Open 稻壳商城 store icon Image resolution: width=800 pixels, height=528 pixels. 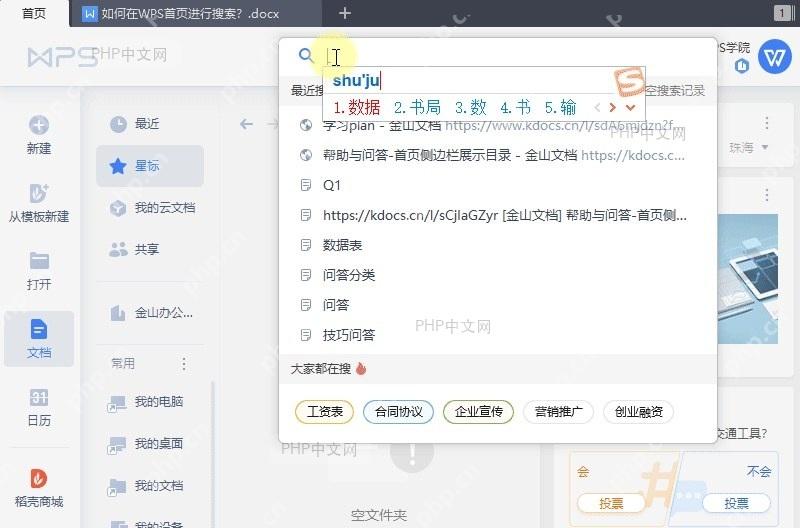click(x=39, y=479)
